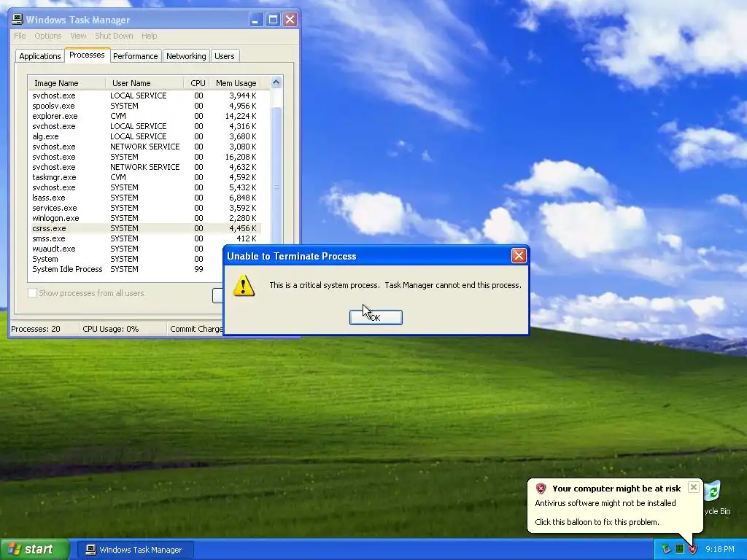Open the Options menu
The image size is (747, 560).
(48, 36)
